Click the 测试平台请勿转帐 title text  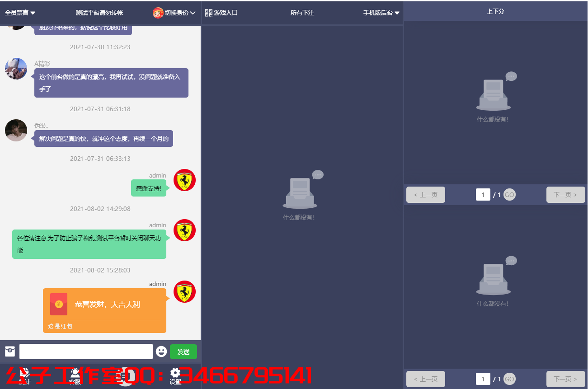coord(99,13)
